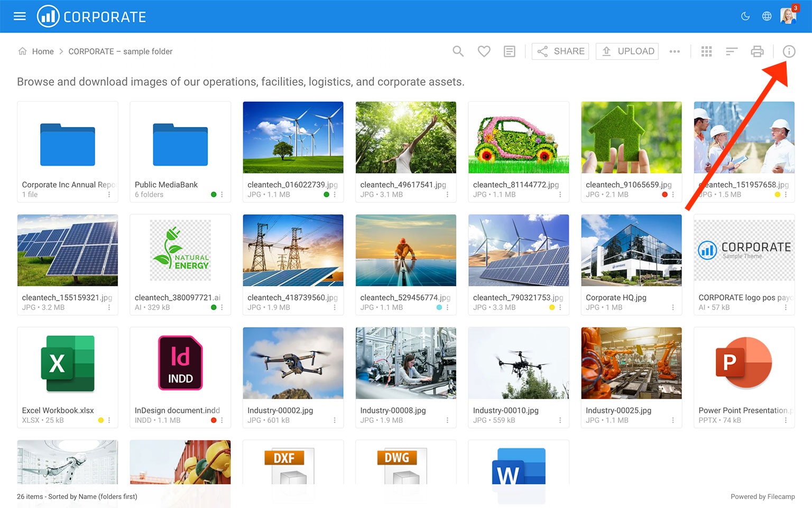The height and width of the screenshot is (508, 812).
Task: Open the cleantech_529456774.jpg solar worker image
Action: tap(406, 250)
